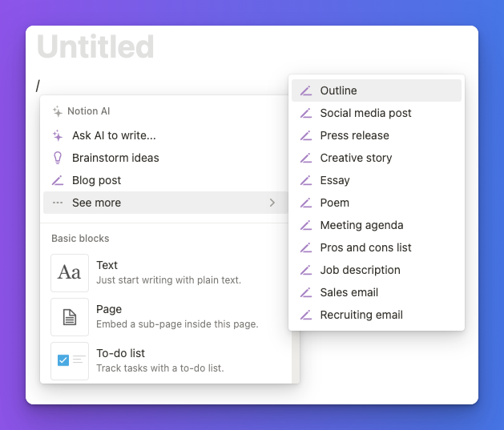Pick Social media post from submenu
The image size is (504, 430).
click(377, 113)
